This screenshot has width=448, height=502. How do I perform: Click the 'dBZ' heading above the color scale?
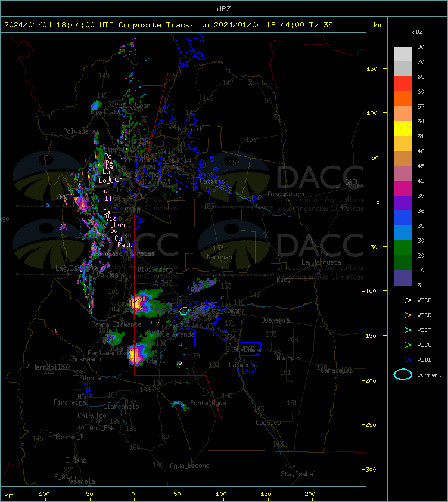click(417, 32)
